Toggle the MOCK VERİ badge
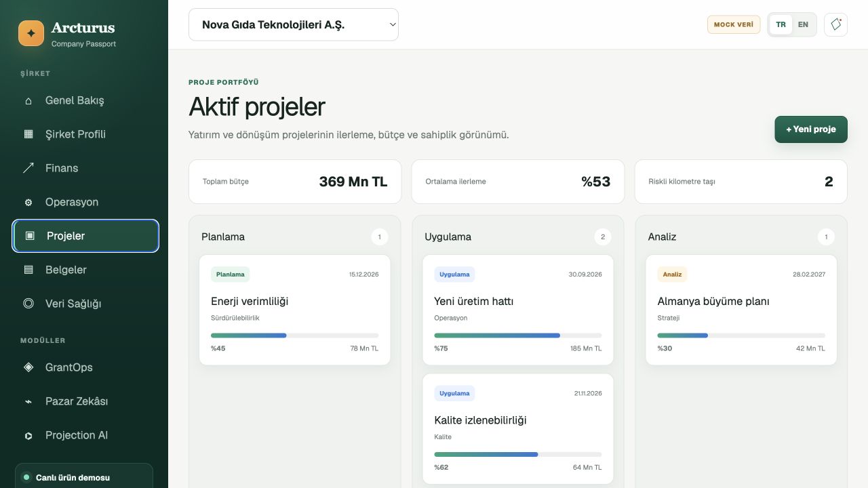 [x=734, y=24]
